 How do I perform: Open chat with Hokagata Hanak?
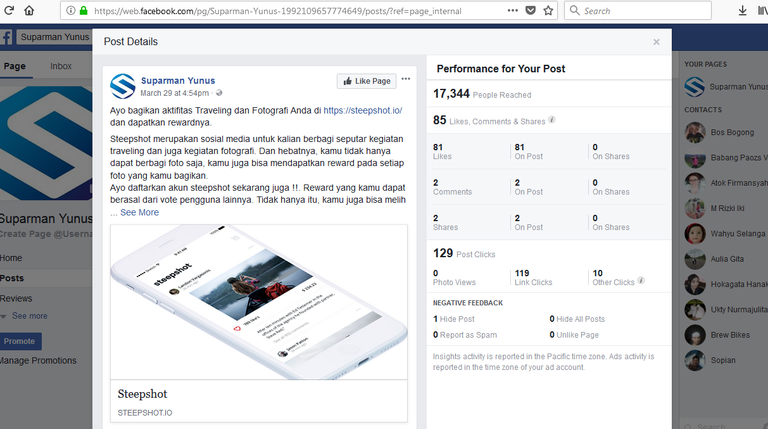coord(726,284)
